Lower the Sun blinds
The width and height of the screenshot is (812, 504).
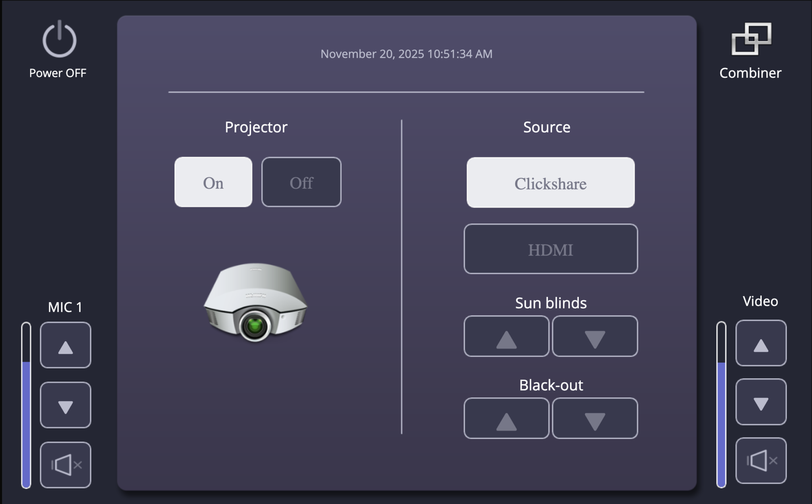click(595, 336)
